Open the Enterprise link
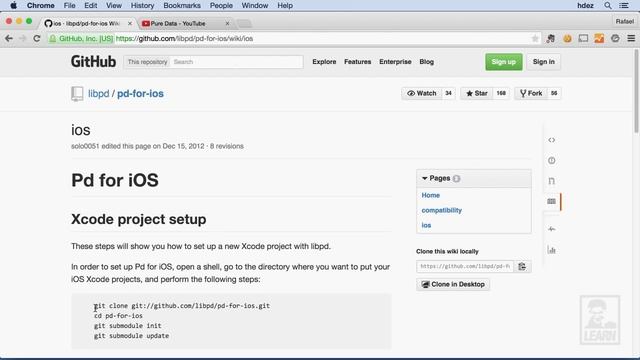The height and width of the screenshot is (360, 640). pyautogui.click(x=395, y=62)
